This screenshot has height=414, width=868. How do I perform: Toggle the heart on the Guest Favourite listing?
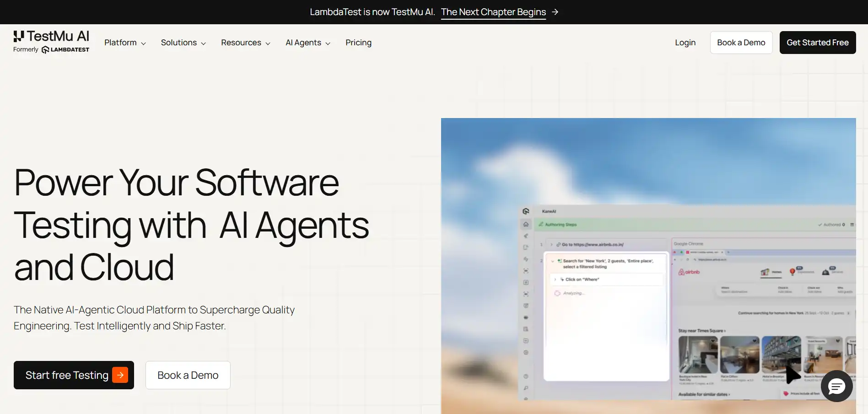(x=838, y=341)
